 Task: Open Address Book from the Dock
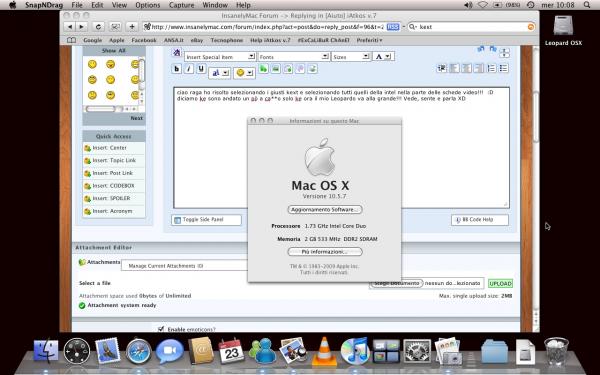click(x=201, y=351)
